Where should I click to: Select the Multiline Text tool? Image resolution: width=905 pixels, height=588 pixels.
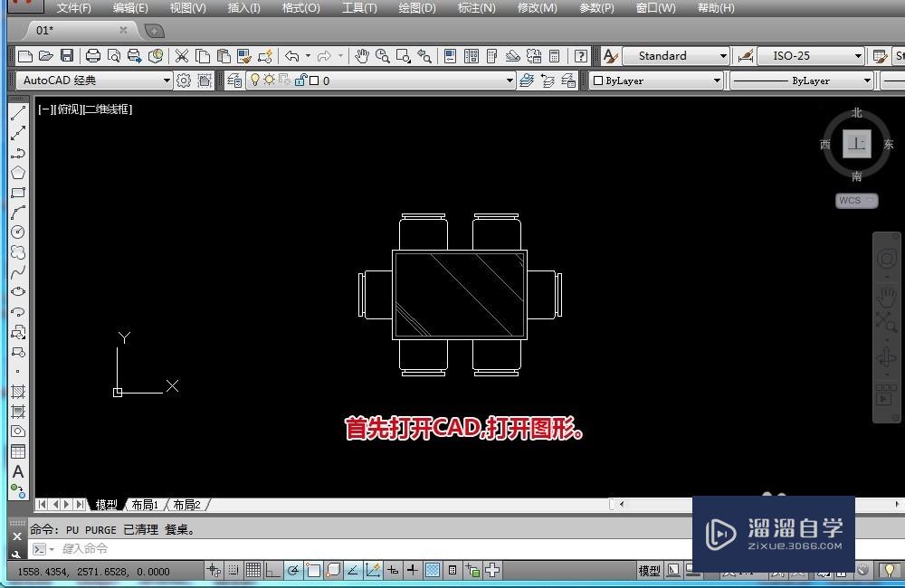(18, 471)
